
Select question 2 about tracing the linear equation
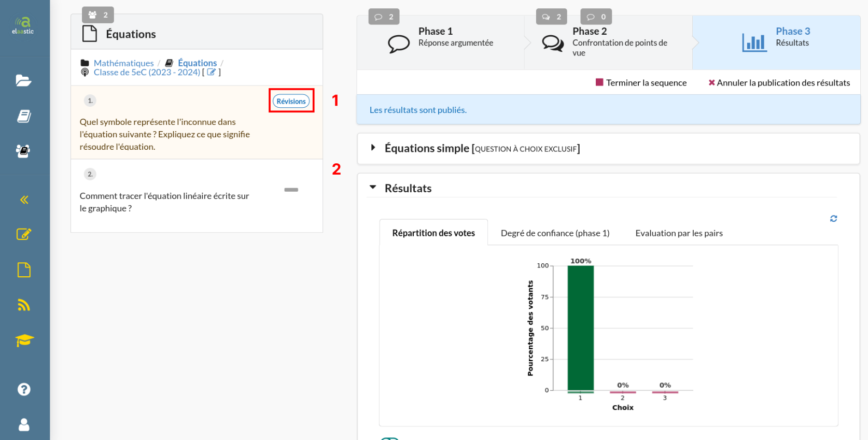197,195
